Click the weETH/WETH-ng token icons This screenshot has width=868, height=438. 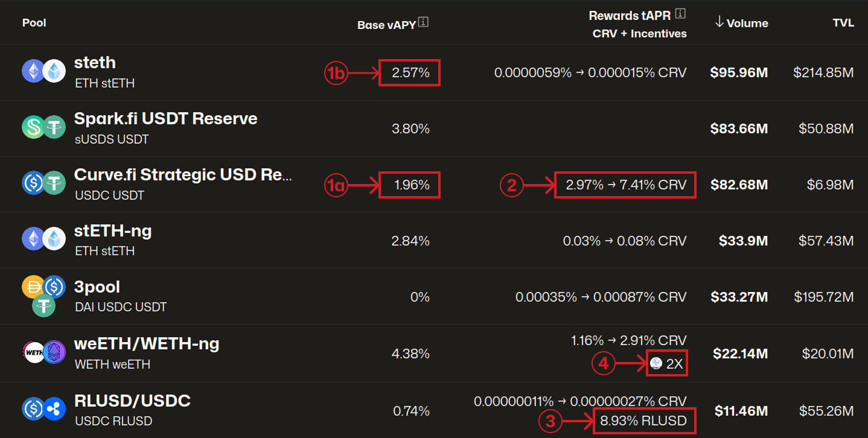(43, 352)
